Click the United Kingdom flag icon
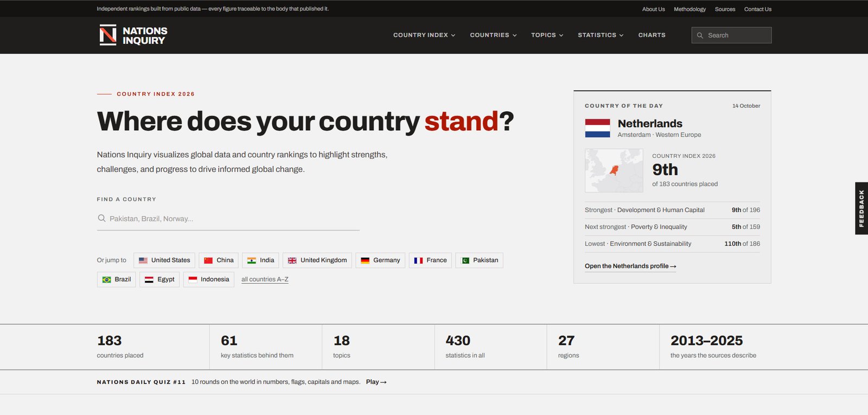 292,260
